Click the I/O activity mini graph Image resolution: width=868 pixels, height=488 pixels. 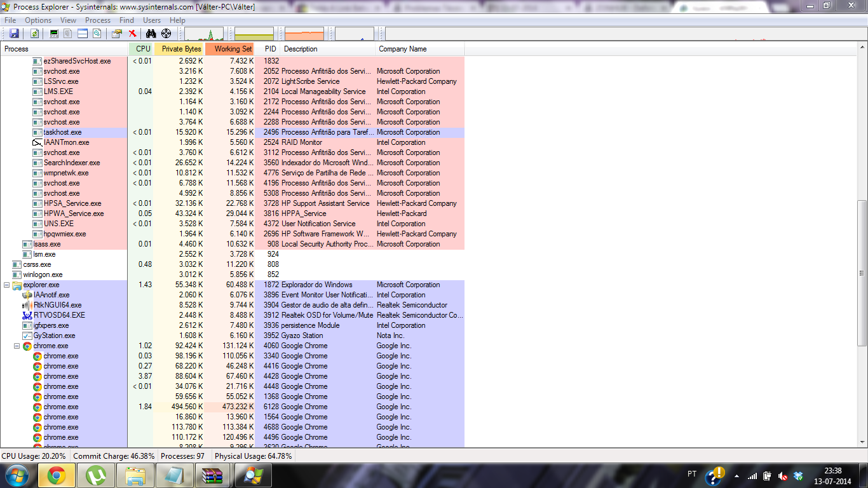[355, 34]
